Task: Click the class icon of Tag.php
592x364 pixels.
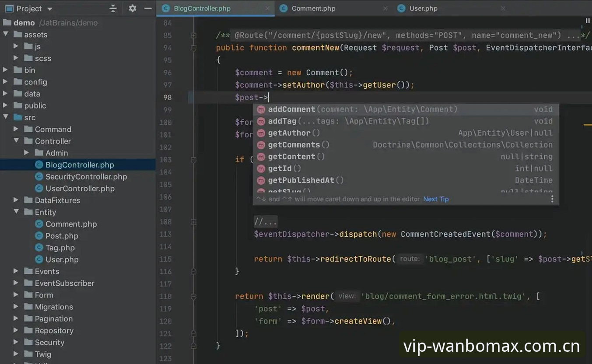Action: click(x=39, y=247)
